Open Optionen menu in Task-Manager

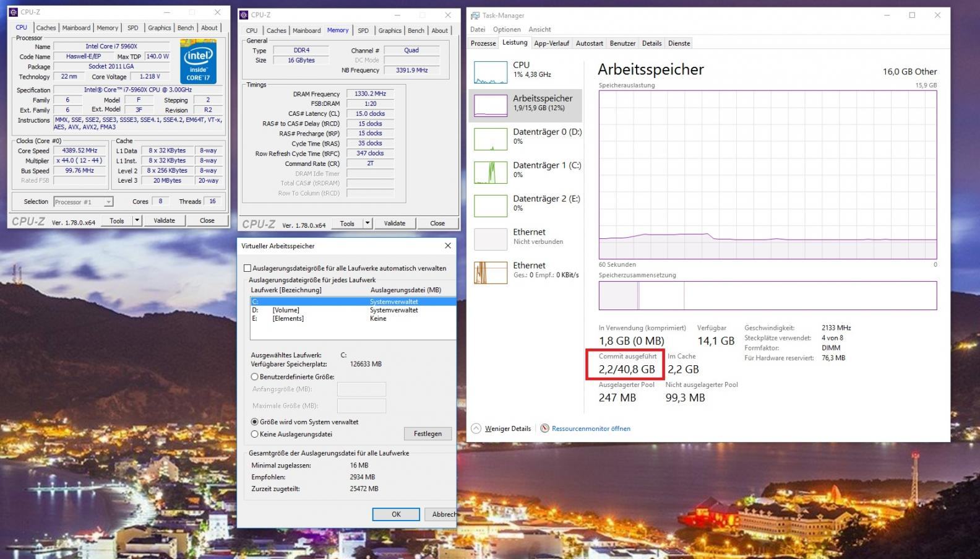coord(507,29)
